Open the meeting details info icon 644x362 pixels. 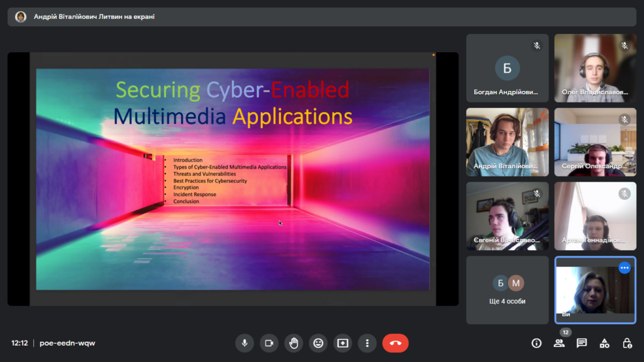point(536,343)
